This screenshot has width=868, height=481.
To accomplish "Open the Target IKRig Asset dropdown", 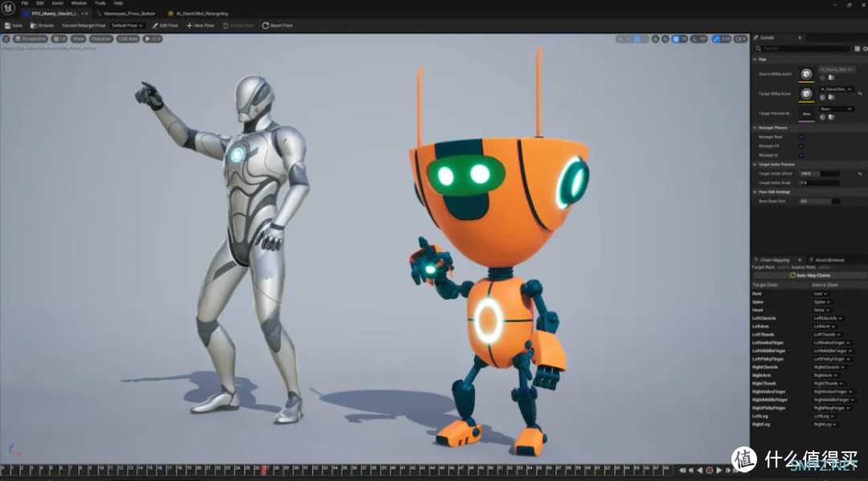I will (836, 89).
